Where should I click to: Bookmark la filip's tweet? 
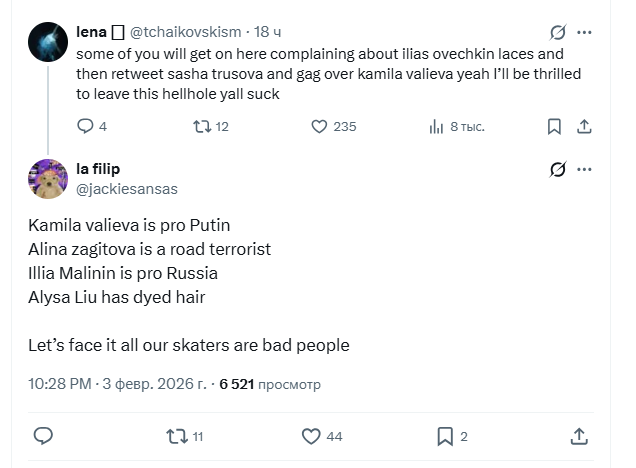coord(445,436)
